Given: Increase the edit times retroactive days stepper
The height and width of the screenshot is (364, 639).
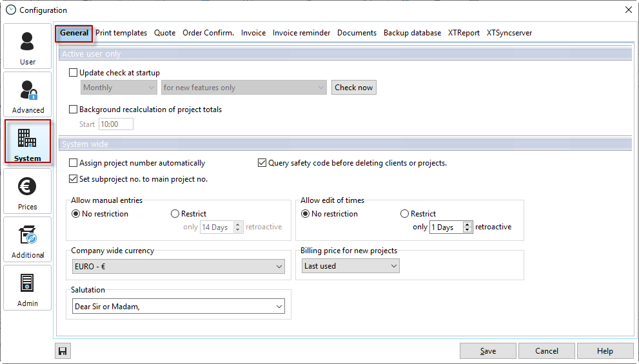Looking at the screenshot, I should pos(467,225).
